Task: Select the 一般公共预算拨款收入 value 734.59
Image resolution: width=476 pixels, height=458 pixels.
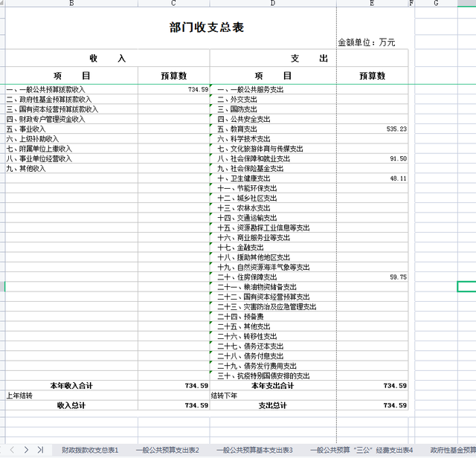Action: [173, 89]
